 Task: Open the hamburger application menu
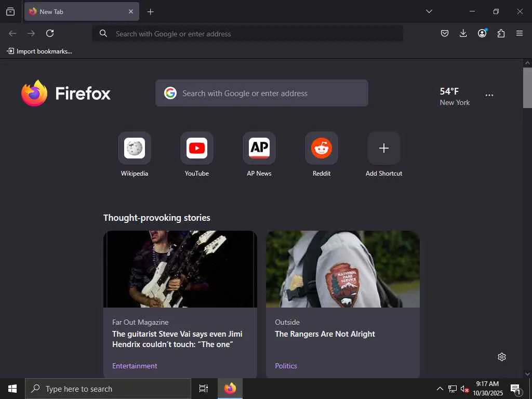pos(520,33)
